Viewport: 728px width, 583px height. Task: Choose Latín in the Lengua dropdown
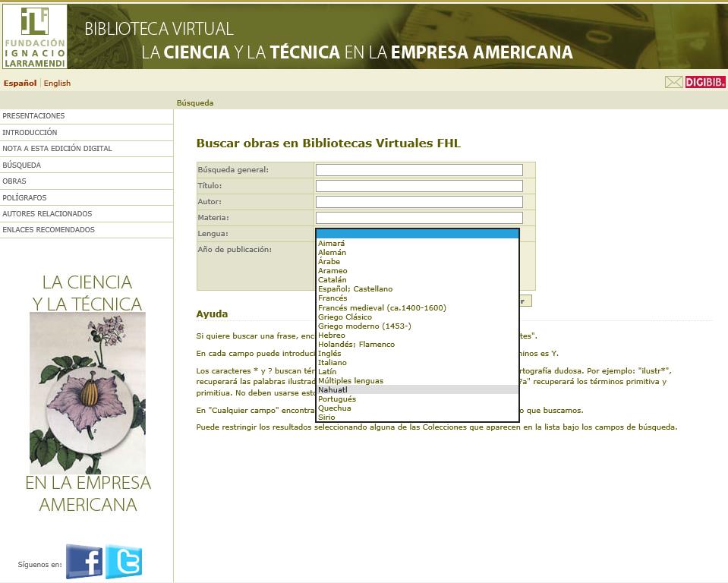click(x=327, y=372)
